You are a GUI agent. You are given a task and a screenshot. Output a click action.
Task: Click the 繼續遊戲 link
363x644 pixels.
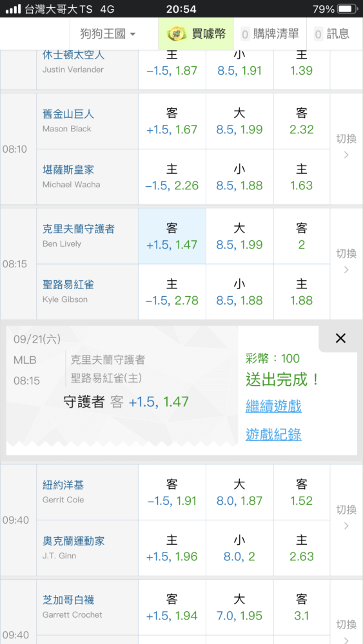point(273,406)
